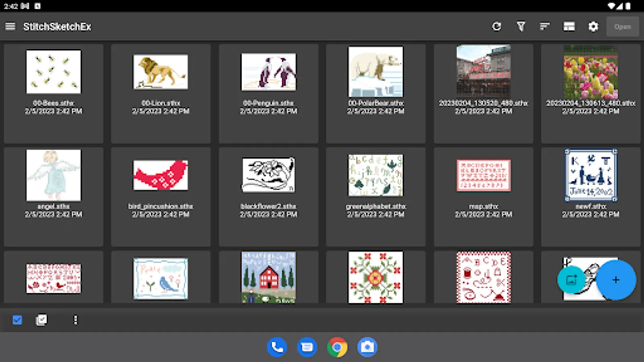Click the file name 00-PolarBear.sthx
644x362 pixels.
click(x=376, y=103)
